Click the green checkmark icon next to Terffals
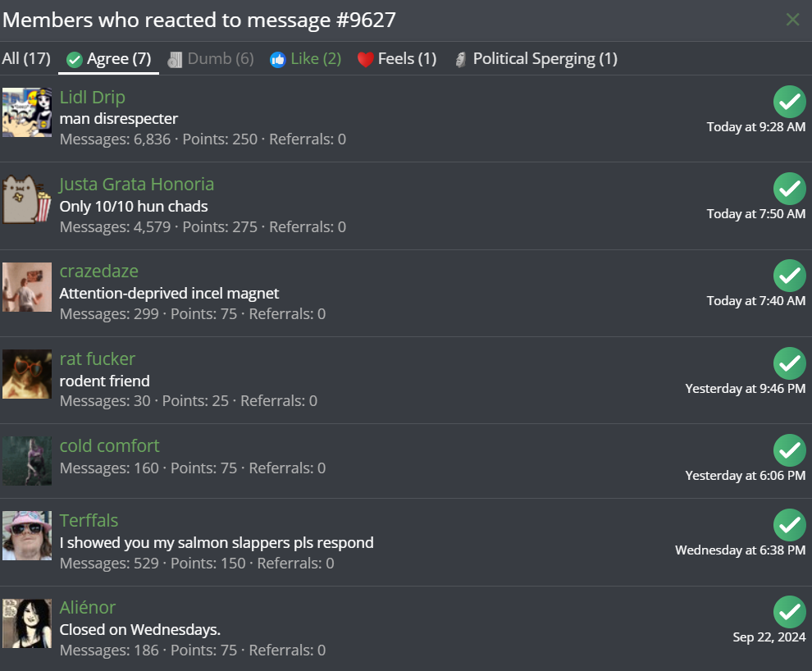This screenshot has width=812, height=671. point(789,525)
